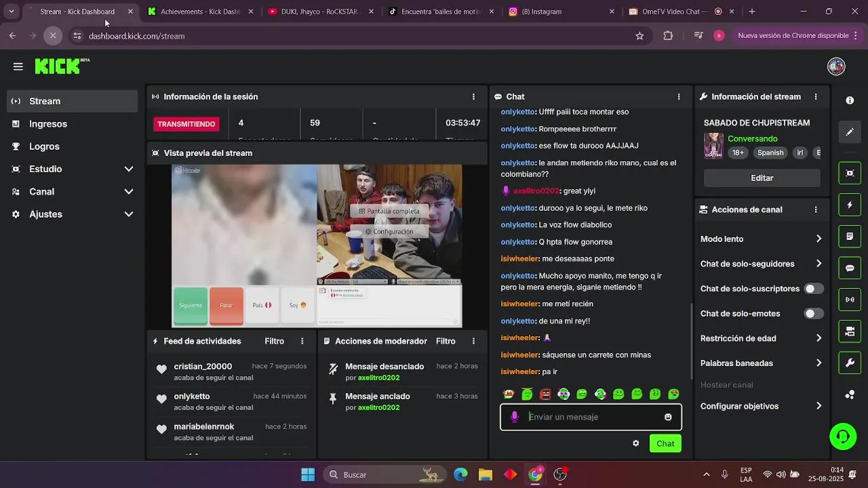Toggle Chat de solo-emotes switch
This screenshot has height=488, width=868.
click(x=814, y=314)
